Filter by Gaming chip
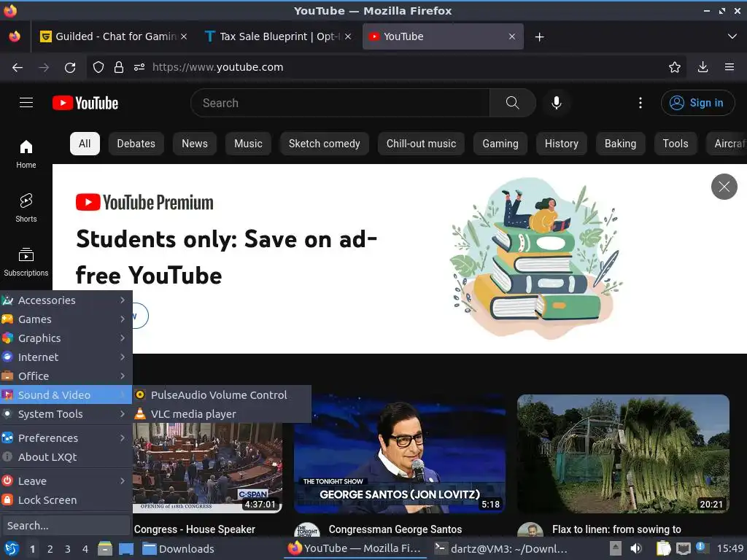Screen dimensions: 747x560 pos(500,144)
